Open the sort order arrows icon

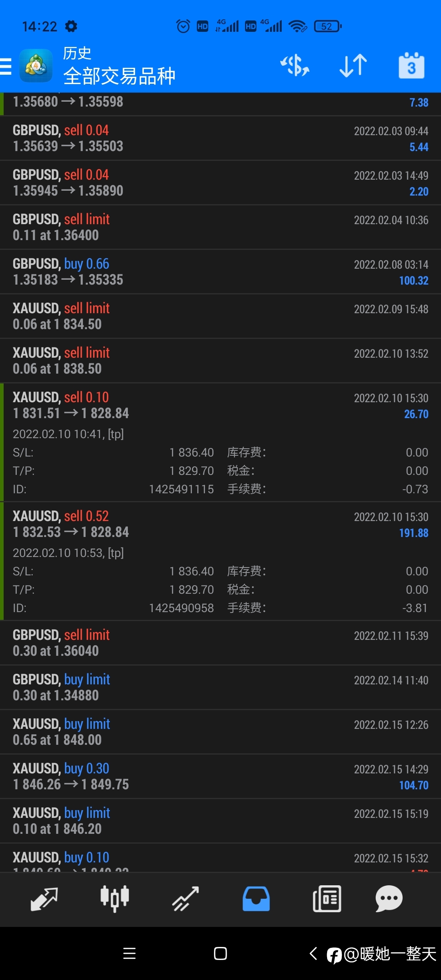353,66
